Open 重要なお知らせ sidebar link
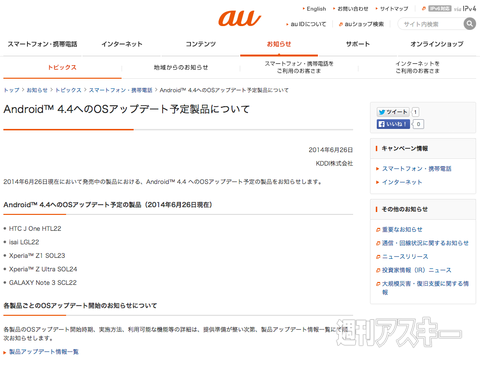Viewport: 480px width, 366px height. [x=402, y=229]
